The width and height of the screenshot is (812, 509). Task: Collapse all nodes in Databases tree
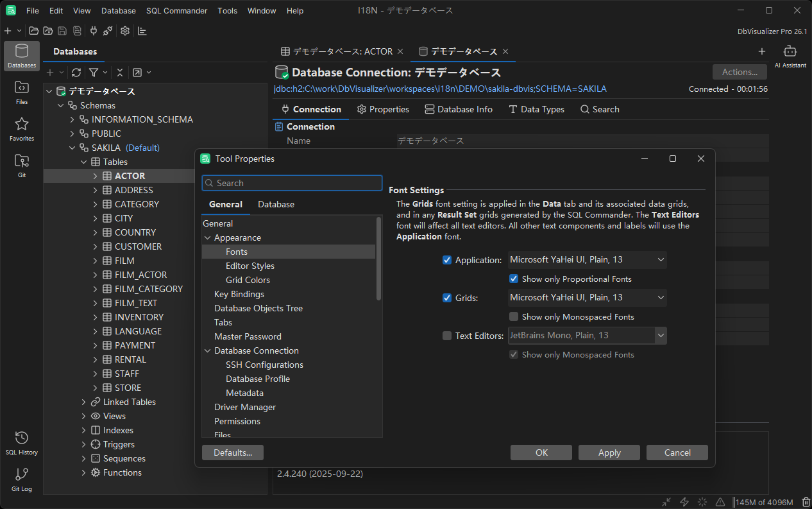[x=119, y=73]
